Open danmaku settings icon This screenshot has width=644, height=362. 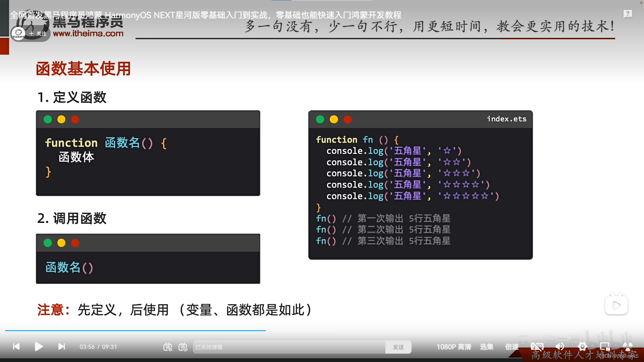[183, 347]
